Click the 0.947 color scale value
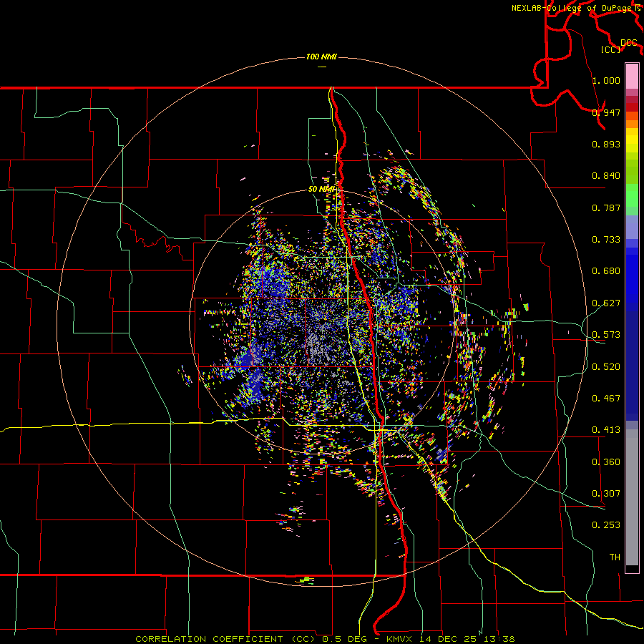The width and height of the screenshot is (644, 644). (606, 112)
